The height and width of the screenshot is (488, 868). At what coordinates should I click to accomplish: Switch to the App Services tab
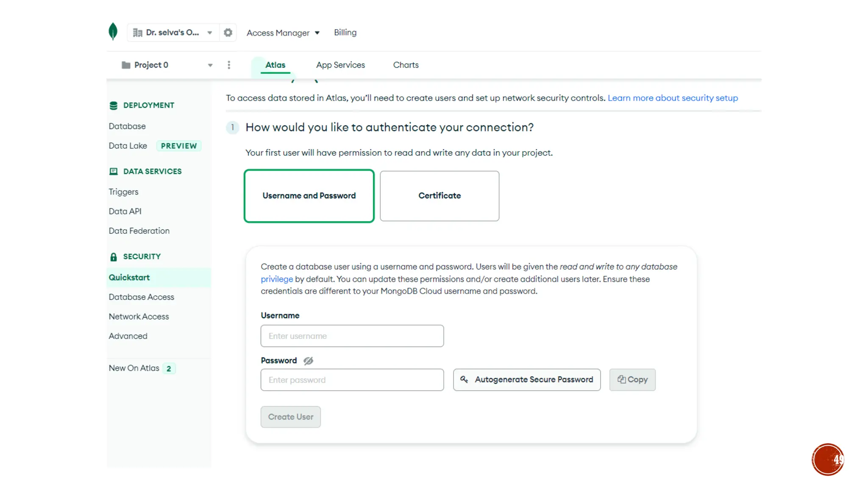point(340,65)
